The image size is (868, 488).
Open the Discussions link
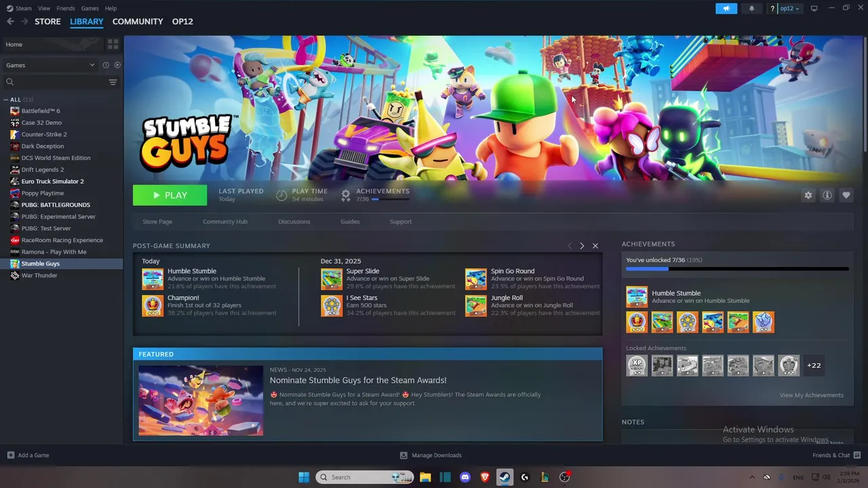coord(294,222)
